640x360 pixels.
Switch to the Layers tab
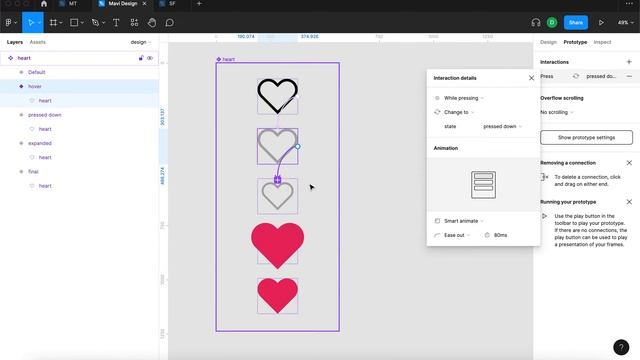(x=15, y=42)
